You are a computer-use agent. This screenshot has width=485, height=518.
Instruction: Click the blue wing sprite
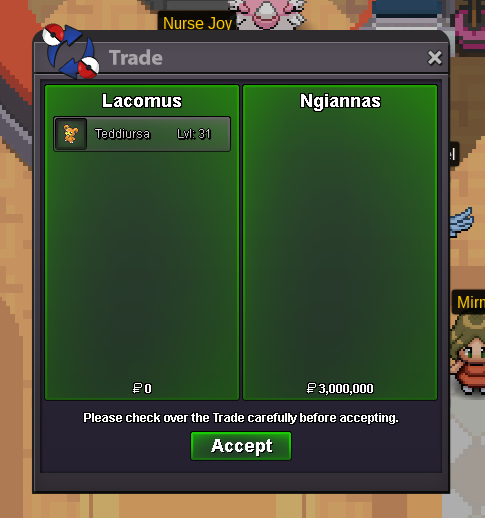click(x=461, y=222)
